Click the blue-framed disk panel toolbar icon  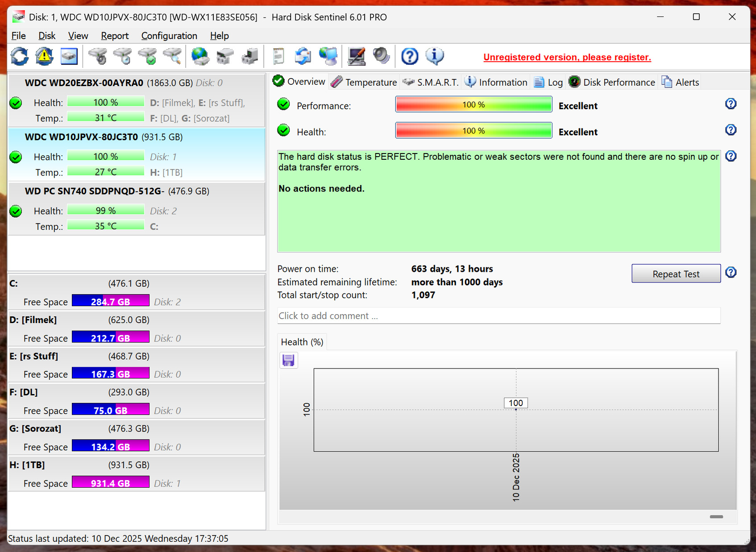tap(69, 56)
